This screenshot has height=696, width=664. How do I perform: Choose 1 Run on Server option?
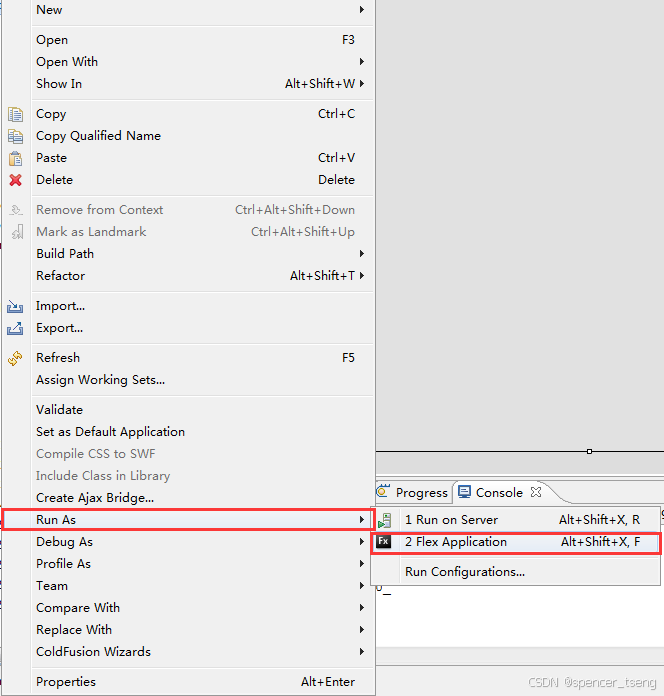pos(515,520)
